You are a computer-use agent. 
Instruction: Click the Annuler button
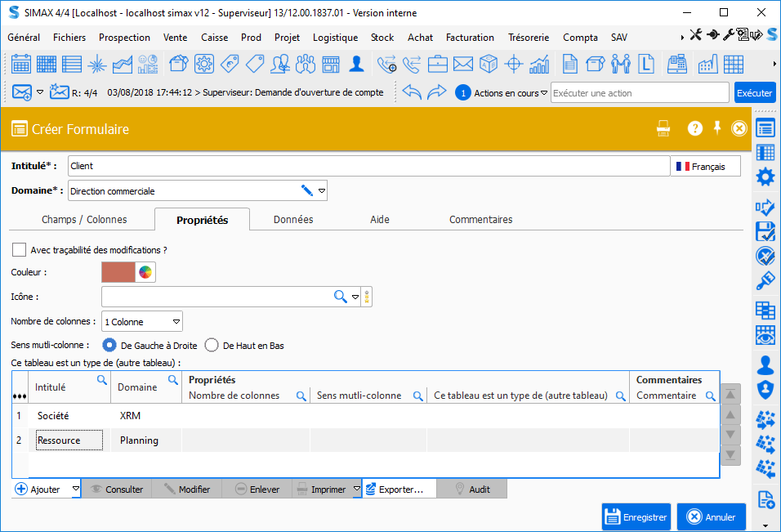(711, 516)
